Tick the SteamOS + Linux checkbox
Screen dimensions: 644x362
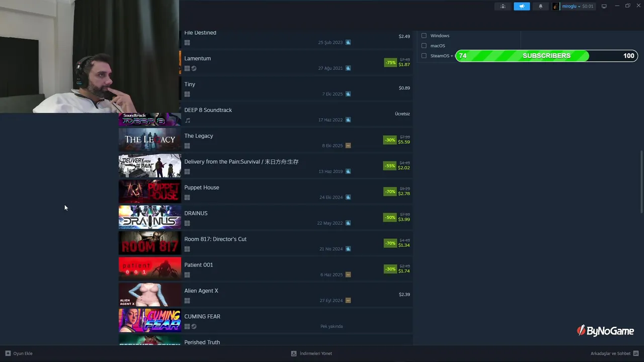click(x=424, y=56)
